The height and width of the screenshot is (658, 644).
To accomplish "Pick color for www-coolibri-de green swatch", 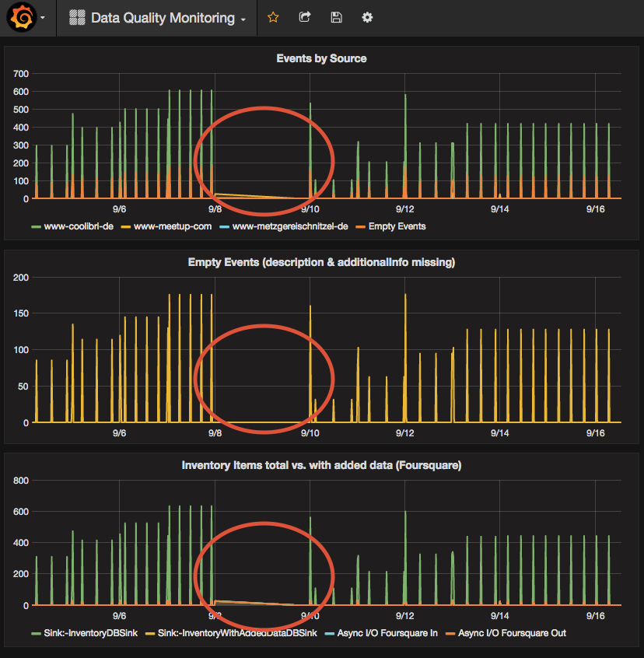I will (x=36, y=227).
